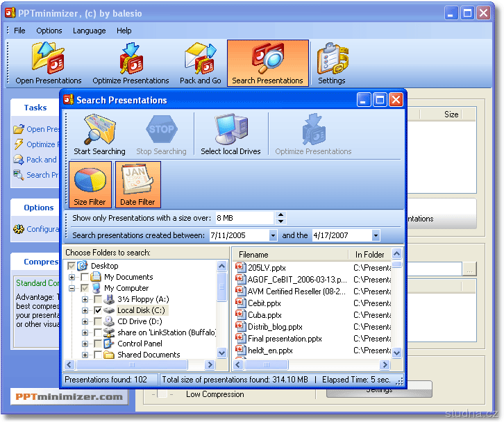
Task: Click the CD Drive (D:) disc icon
Action: point(109,321)
